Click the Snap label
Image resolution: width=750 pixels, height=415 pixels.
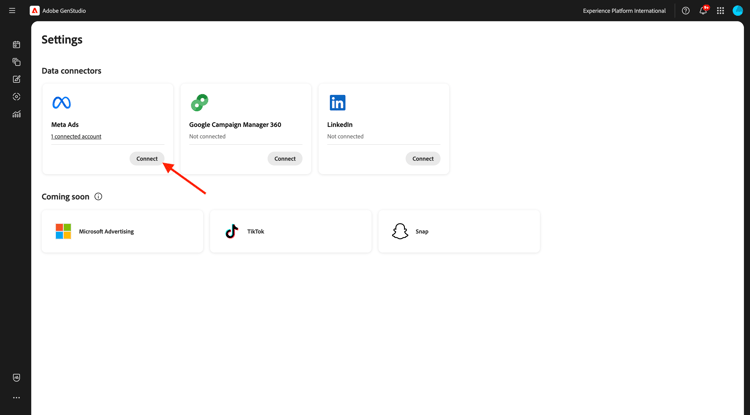click(x=422, y=231)
